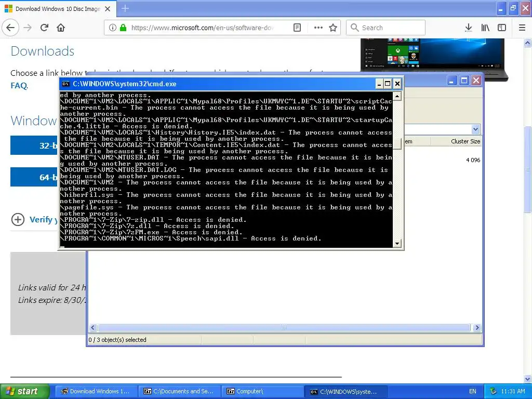Open the browser Home page icon
The height and width of the screenshot is (399, 532).
61,28
